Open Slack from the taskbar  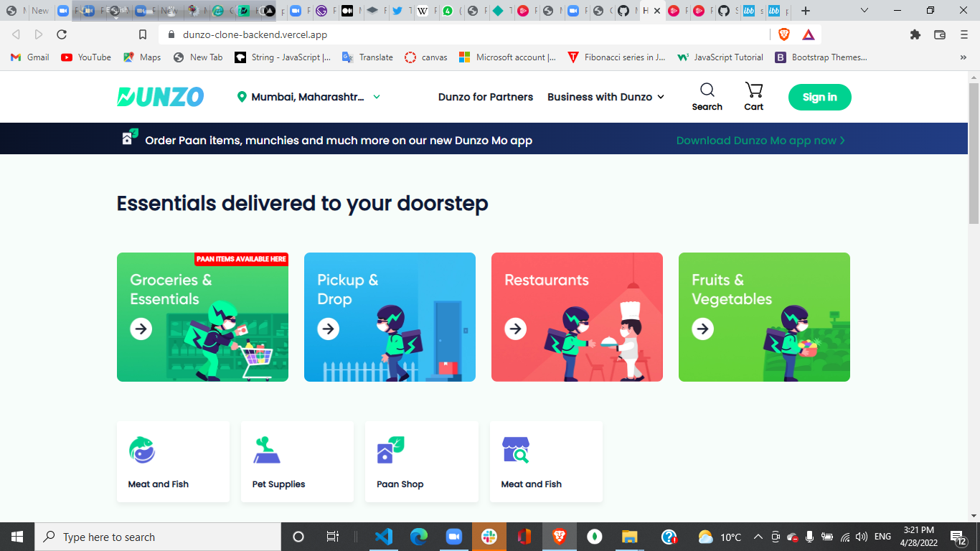coord(489,537)
